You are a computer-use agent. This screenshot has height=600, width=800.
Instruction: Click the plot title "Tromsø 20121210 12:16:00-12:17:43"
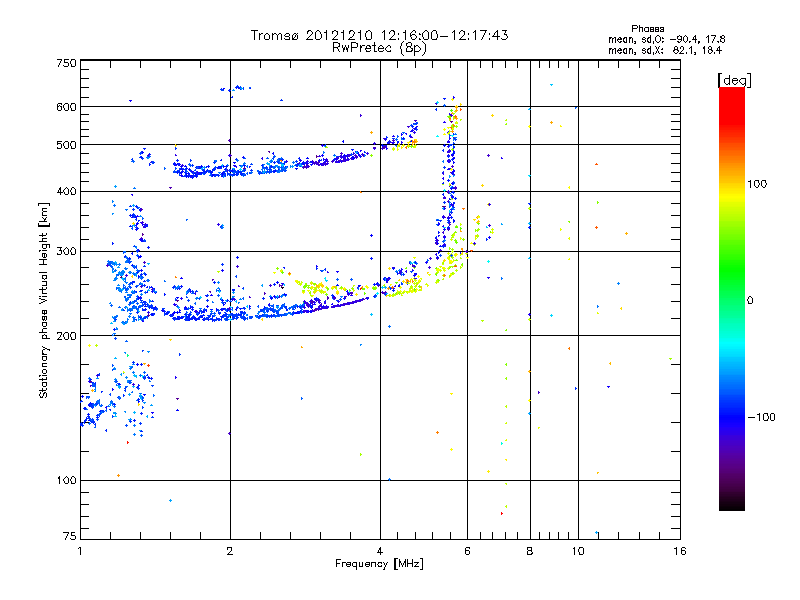tap(379, 35)
